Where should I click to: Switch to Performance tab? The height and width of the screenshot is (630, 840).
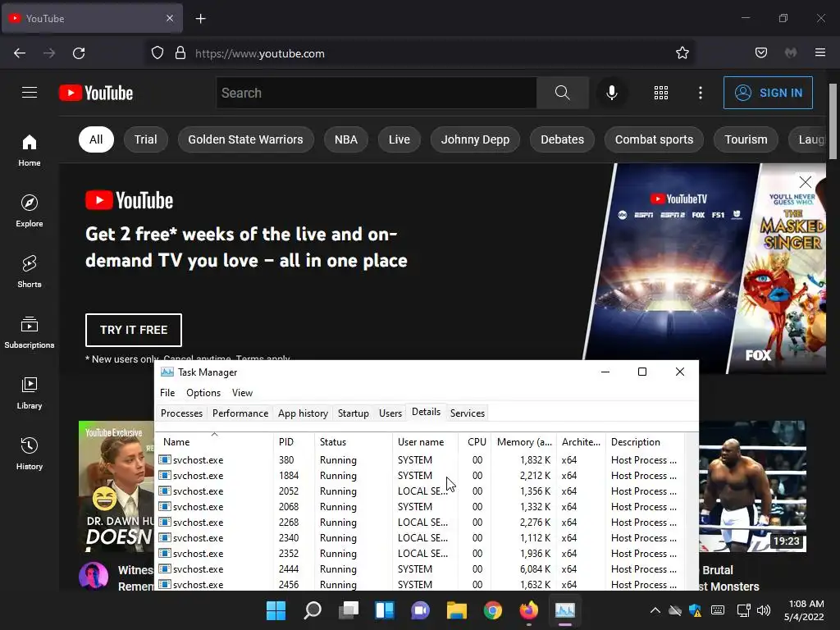point(240,413)
